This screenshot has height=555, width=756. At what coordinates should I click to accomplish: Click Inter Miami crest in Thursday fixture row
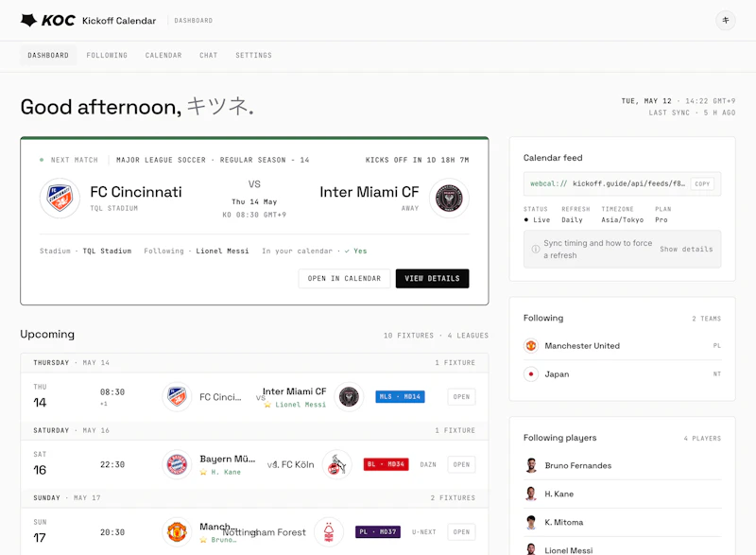coord(349,397)
